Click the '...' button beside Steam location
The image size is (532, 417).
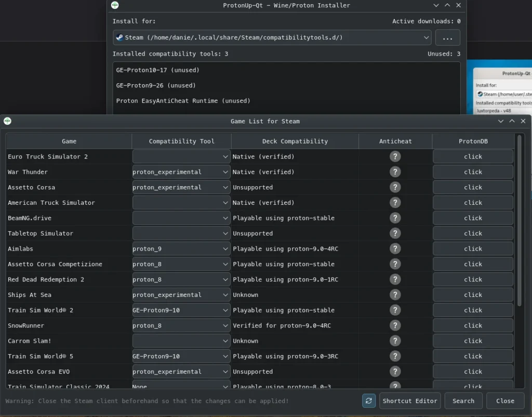click(x=447, y=37)
